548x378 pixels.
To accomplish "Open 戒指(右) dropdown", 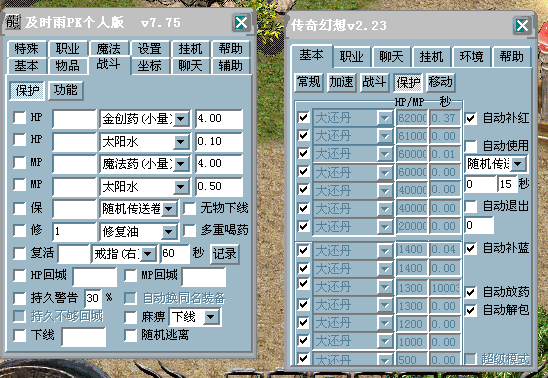I will tap(149, 254).
